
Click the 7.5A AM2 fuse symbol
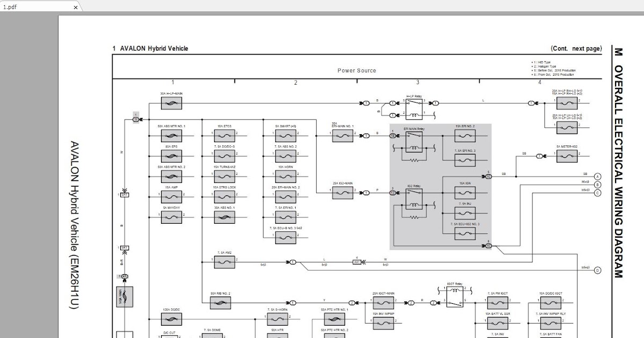click(224, 262)
